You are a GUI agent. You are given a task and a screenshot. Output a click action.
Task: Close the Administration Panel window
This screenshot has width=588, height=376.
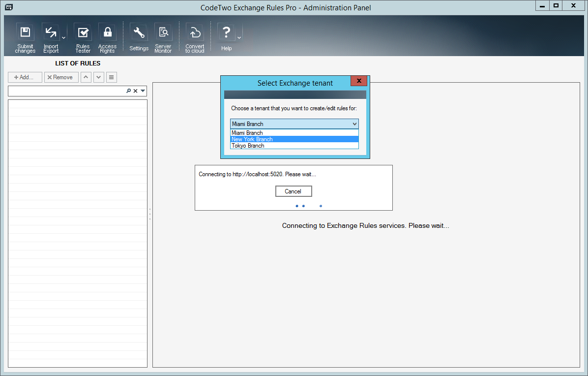tap(573, 5)
